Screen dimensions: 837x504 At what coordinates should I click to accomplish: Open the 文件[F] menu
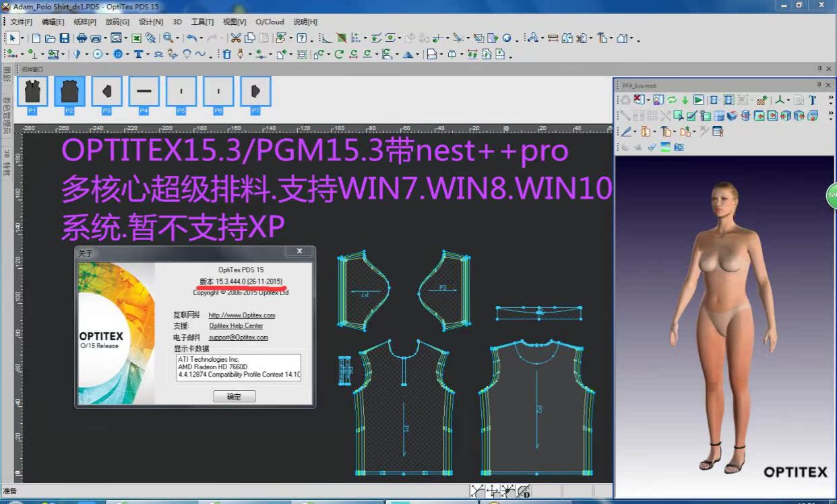tap(22, 22)
